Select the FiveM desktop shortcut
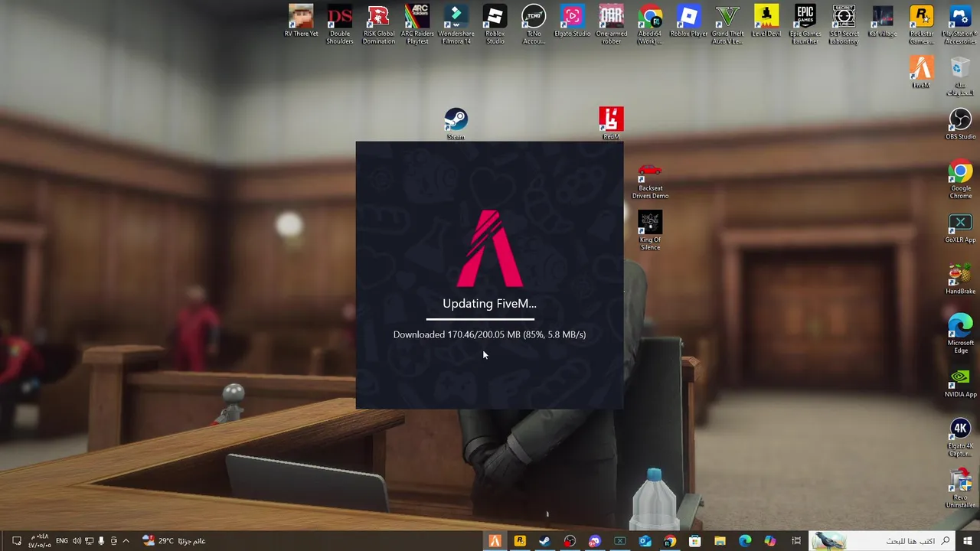The width and height of the screenshot is (980, 551). pyautogui.click(x=921, y=73)
